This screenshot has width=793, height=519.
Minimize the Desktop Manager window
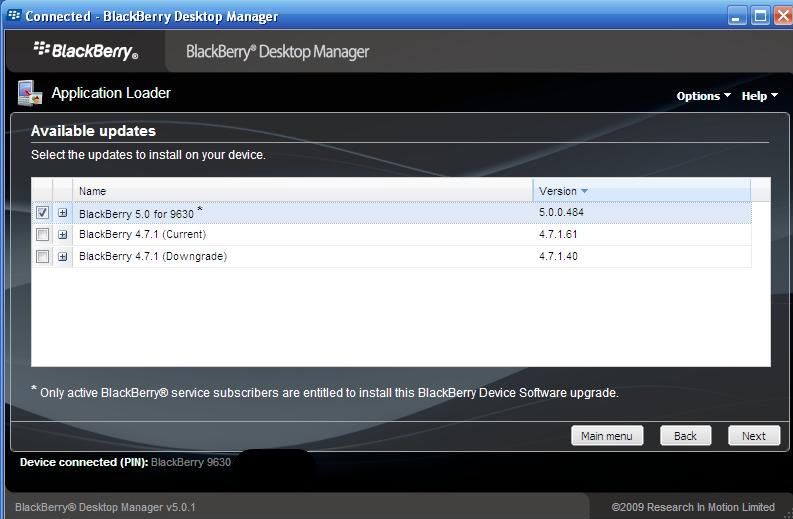(x=737, y=16)
